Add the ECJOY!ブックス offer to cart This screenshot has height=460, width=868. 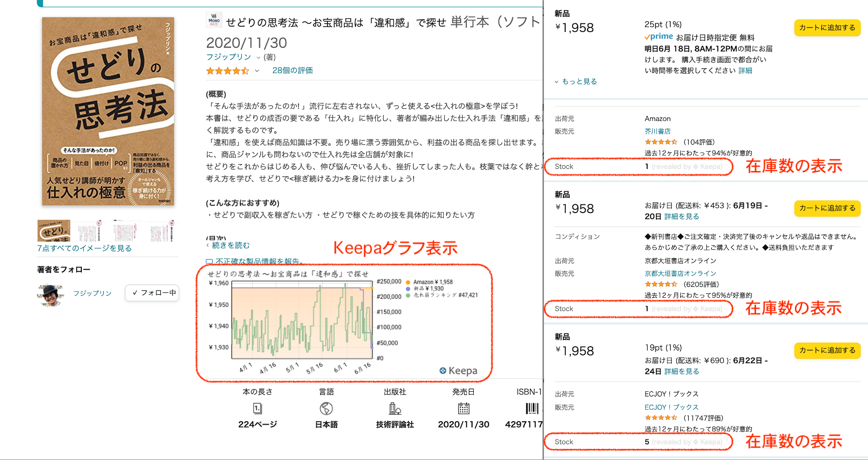pyautogui.click(x=827, y=350)
